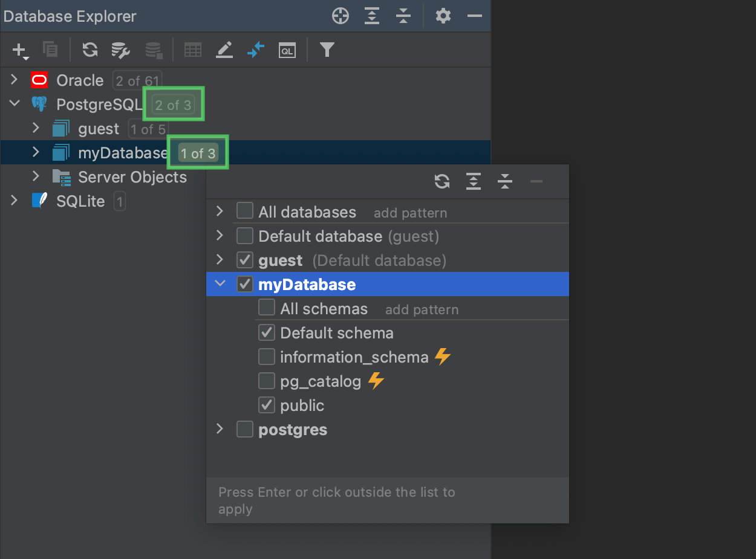756x559 pixels.
Task: Collapse all nodes in Database Explorer
Action: click(x=403, y=16)
